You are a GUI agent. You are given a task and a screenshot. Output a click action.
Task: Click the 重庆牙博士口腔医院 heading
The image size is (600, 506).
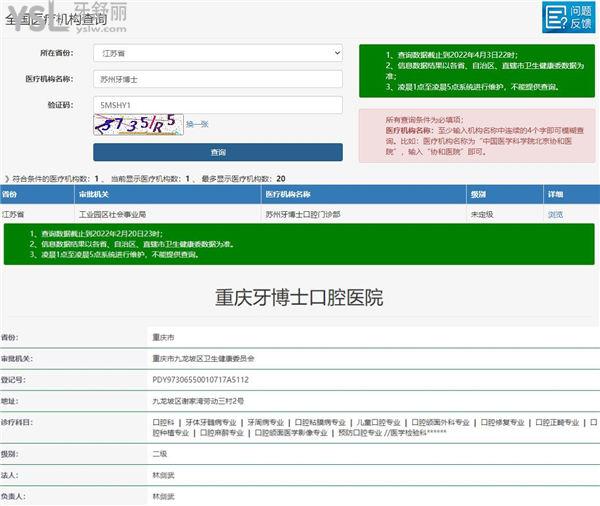coord(299,297)
